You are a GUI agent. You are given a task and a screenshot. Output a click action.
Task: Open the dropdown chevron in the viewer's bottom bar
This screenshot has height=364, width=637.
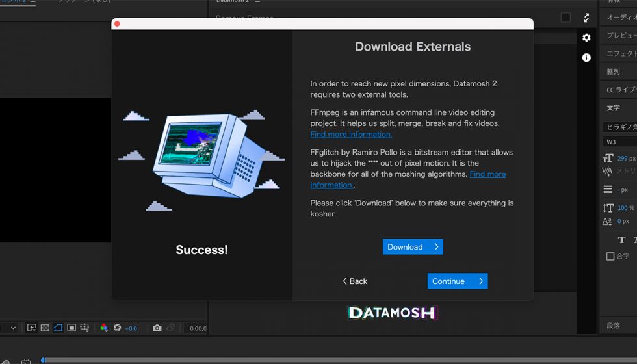point(14,328)
